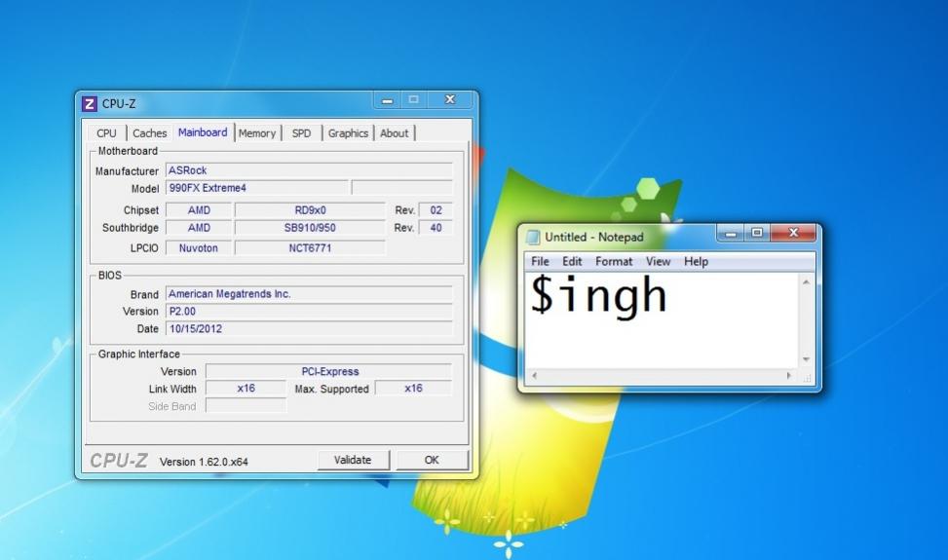Click Notepad horizontal scrollbar left arrow
This screenshot has width=948, height=560.
535,376
